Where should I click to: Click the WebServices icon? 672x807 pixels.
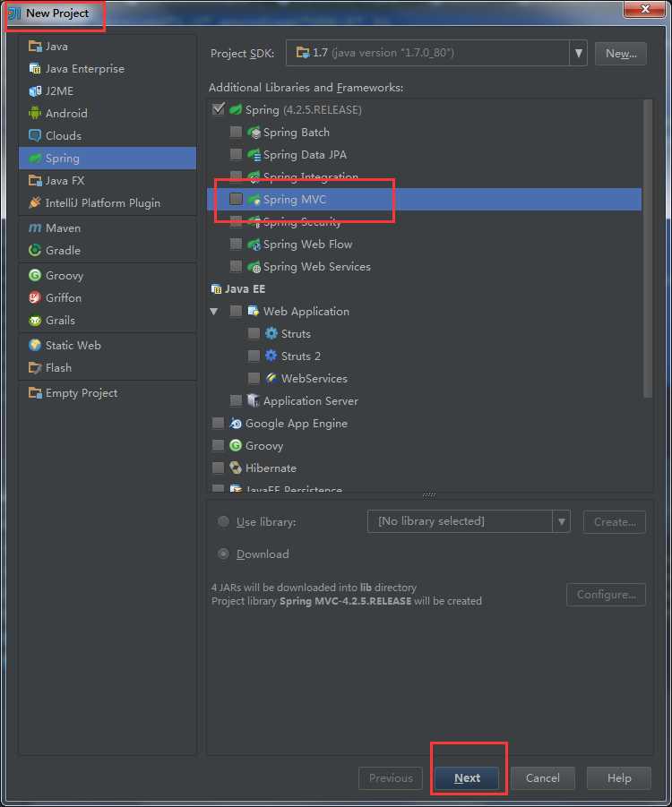pos(271,378)
